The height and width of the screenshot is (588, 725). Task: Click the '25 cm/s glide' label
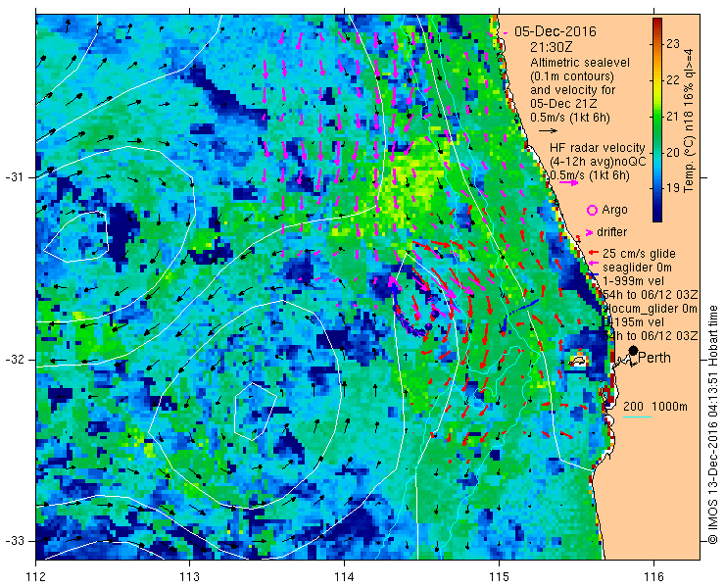tap(640, 254)
